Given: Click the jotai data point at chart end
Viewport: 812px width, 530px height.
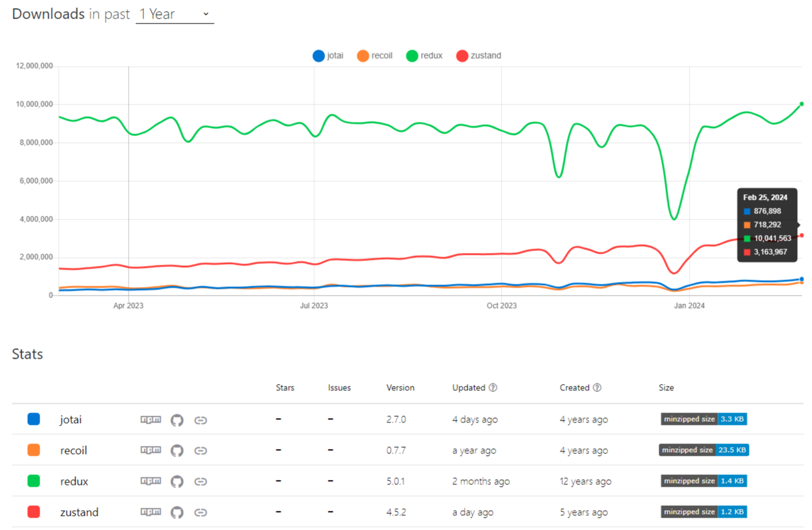Looking at the screenshot, I should coord(801,279).
